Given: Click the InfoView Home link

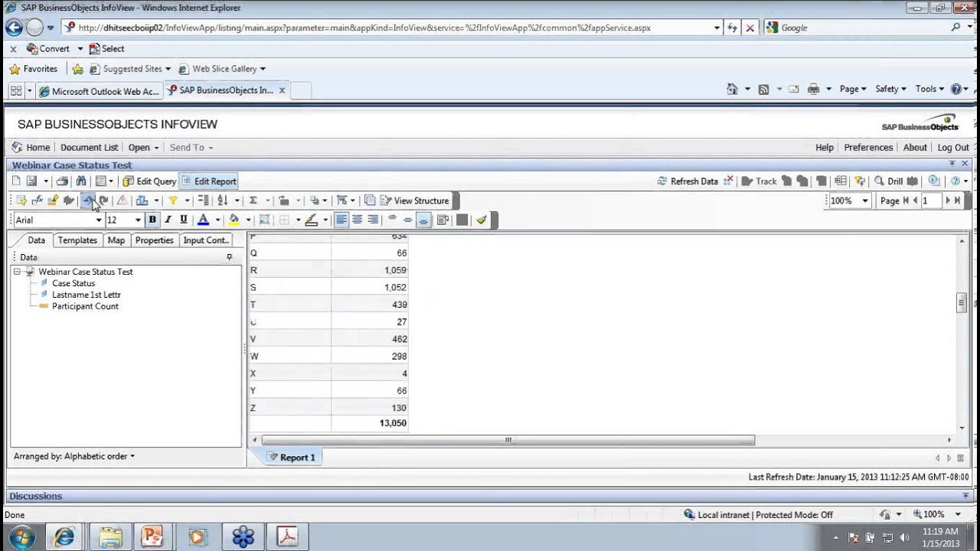Looking at the screenshot, I should point(31,148).
